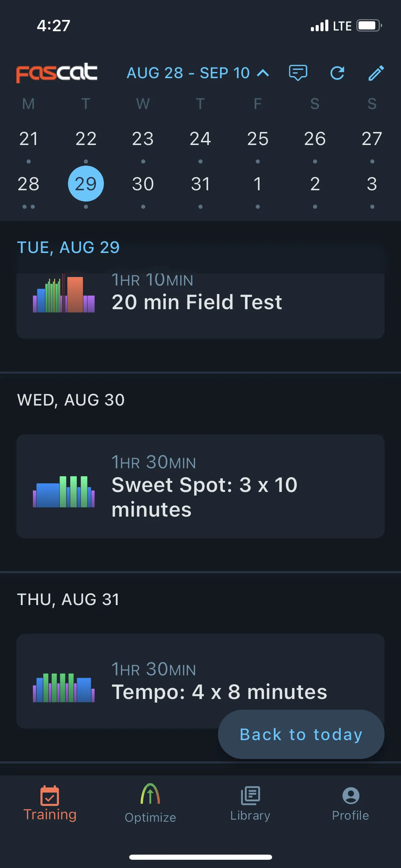Open Sweet Spot: 3 x 10 minutes workout

pyautogui.click(x=200, y=486)
